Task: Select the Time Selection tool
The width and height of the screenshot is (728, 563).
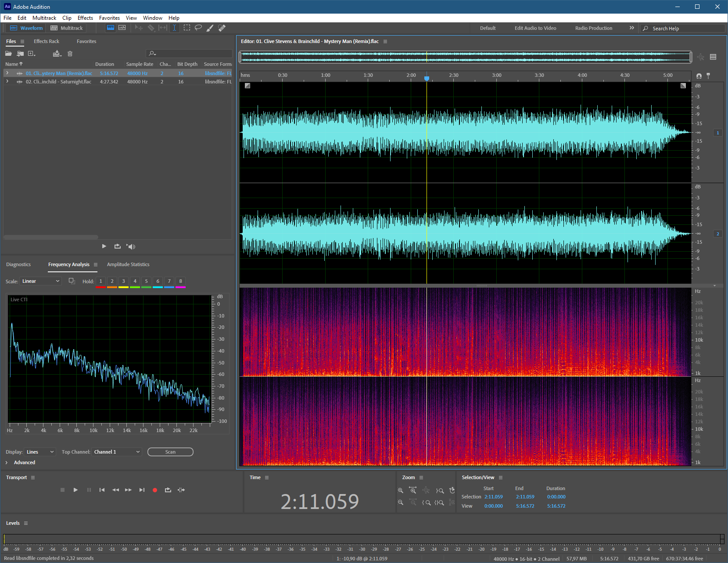Action: (x=174, y=28)
